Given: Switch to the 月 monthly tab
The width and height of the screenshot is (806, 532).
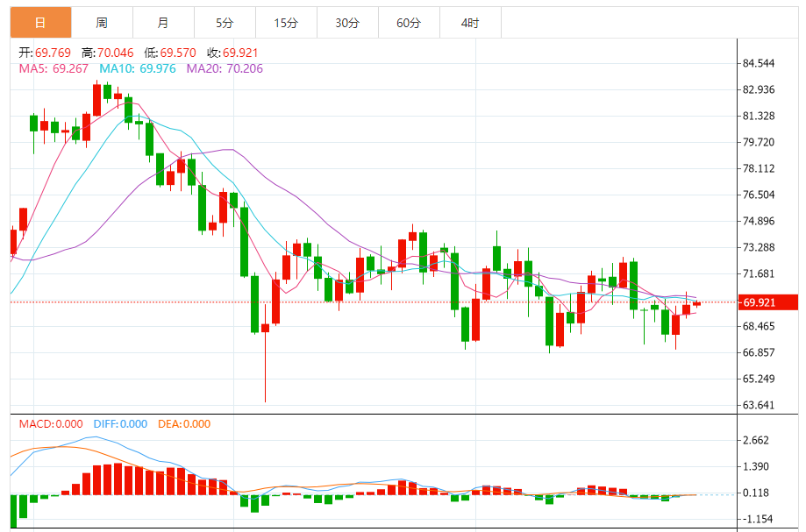Looking at the screenshot, I should click(163, 23).
